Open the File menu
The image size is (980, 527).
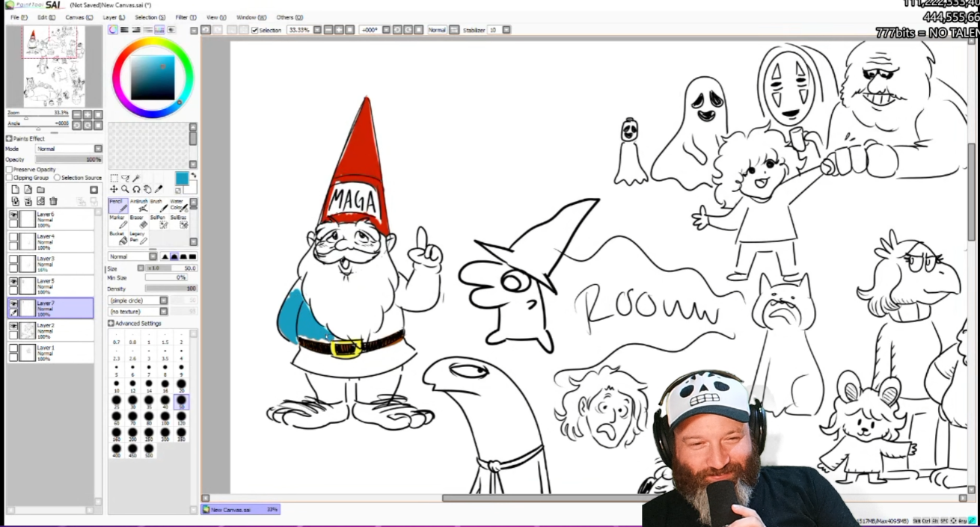coord(19,17)
